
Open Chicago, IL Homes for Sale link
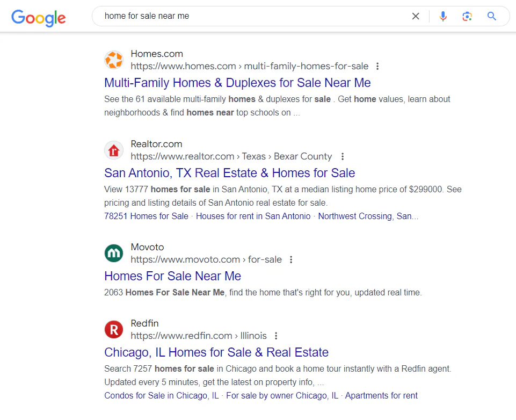216,352
